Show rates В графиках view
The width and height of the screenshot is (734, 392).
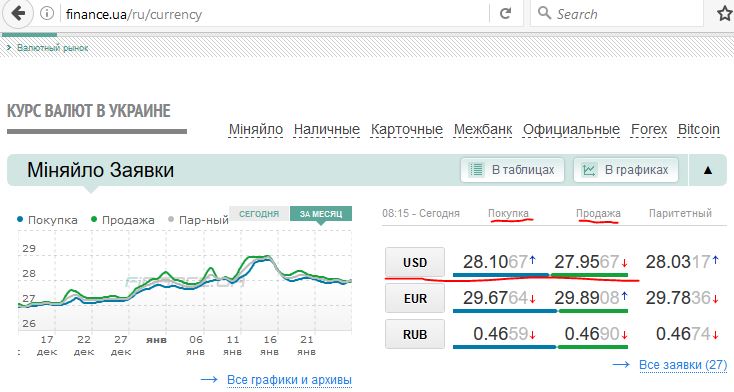pyautogui.click(x=626, y=170)
